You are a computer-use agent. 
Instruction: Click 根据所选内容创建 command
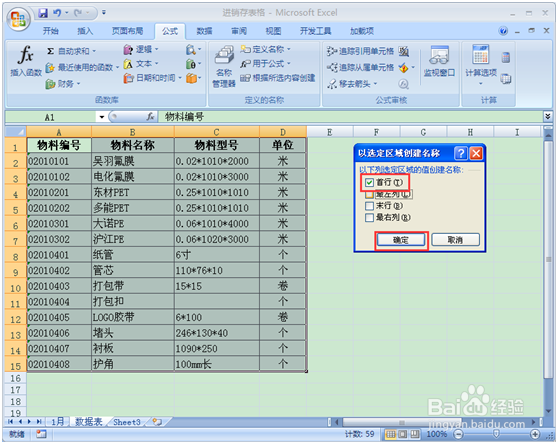[278, 78]
